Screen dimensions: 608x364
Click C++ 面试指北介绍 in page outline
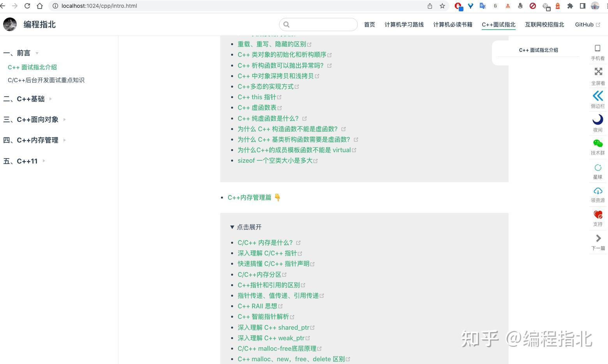click(539, 50)
